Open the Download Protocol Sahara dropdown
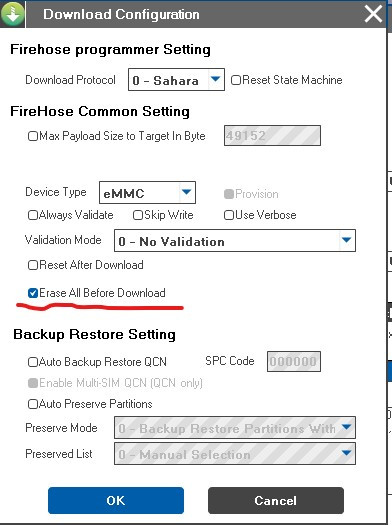The image size is (392, 525). point(176,80)
